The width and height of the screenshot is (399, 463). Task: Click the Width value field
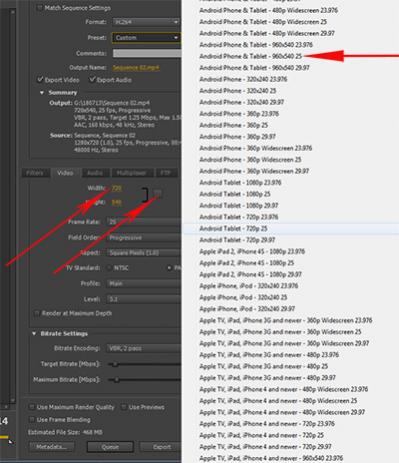click(117, 188)
